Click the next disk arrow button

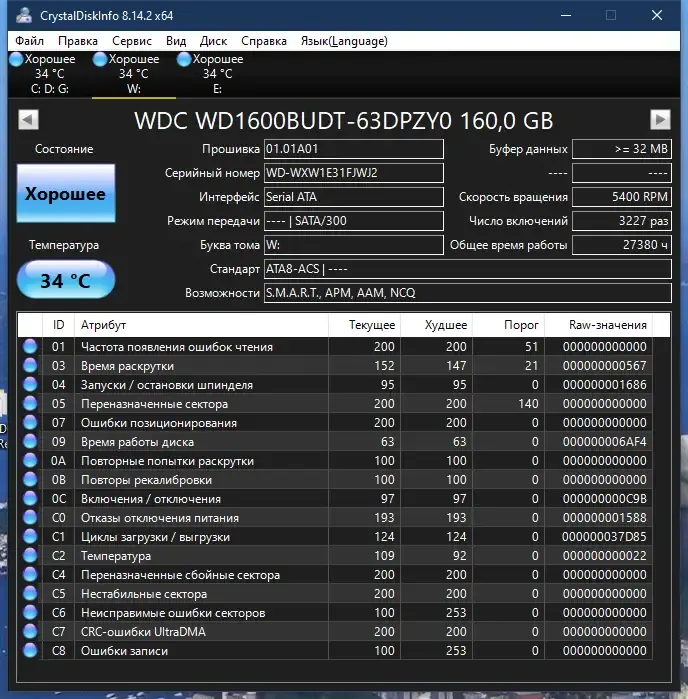pyautogui.click(x=660, y=119)
